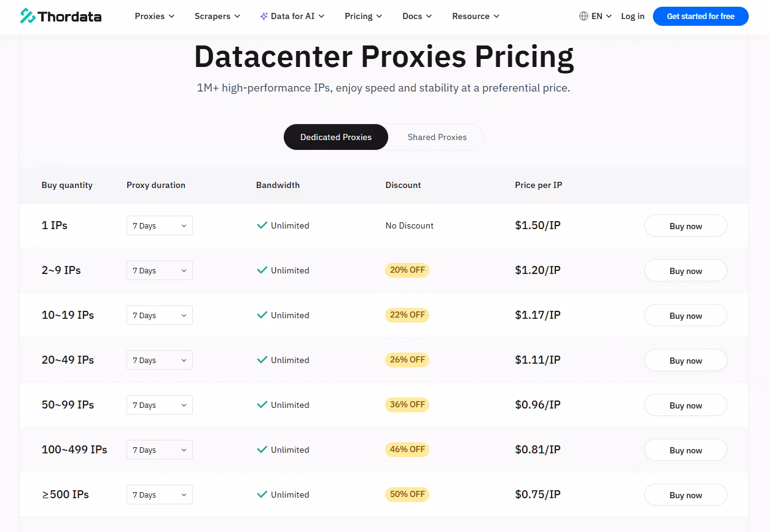This screenshot has height=532, width=769.
Task: Click Buy now for 100~499 IPs
Action: (685, 450)
